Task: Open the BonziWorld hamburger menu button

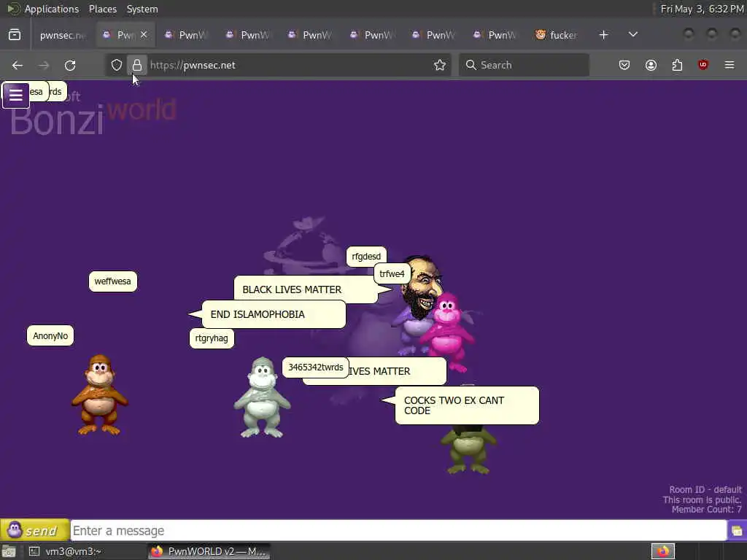Action: [x=16, y=95]
